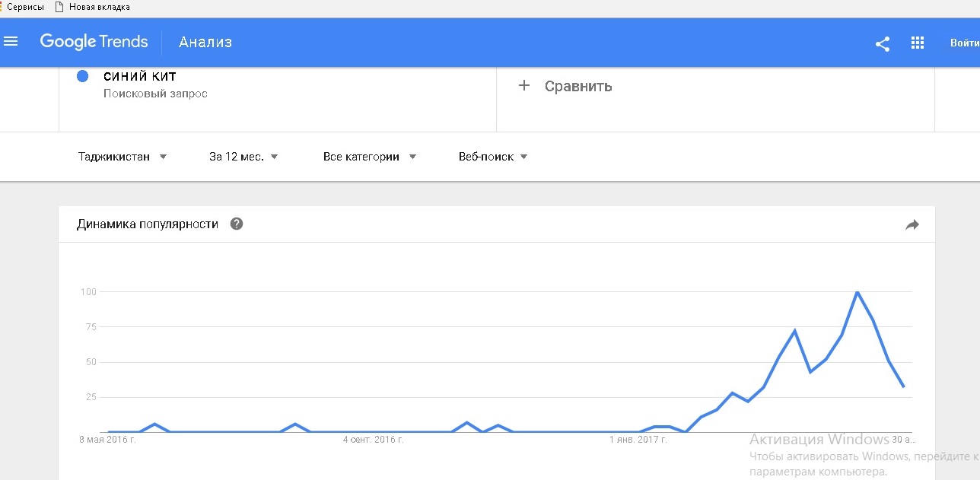
Task: Open the За 12 мес. time range dropdown
Action: pos(243,157)
